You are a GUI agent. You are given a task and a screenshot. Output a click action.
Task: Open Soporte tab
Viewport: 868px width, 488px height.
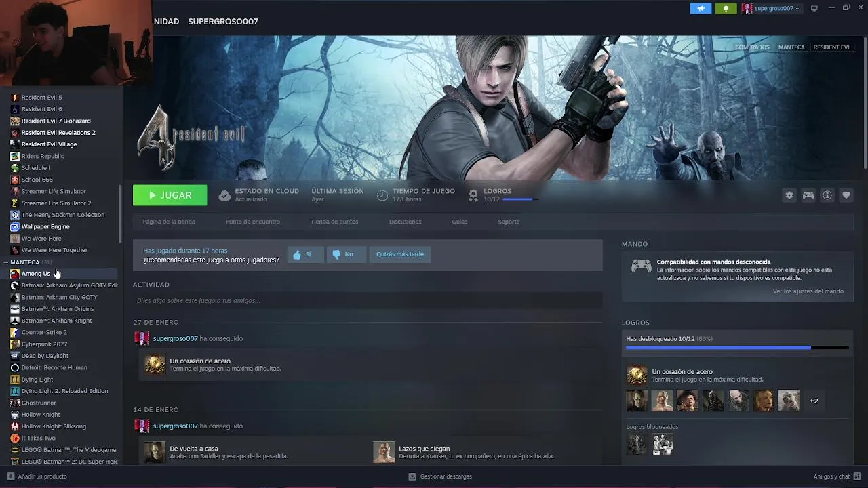509,222
